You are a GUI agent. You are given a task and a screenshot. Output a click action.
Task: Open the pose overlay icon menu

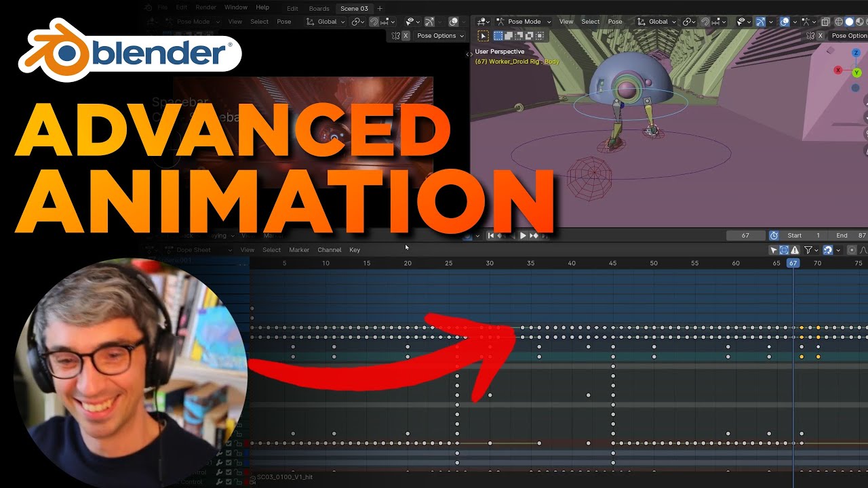[x=808, y=22]
